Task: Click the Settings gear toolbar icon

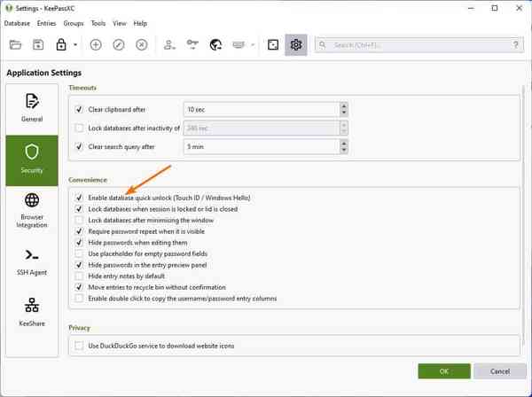Action: coord(296,44)
